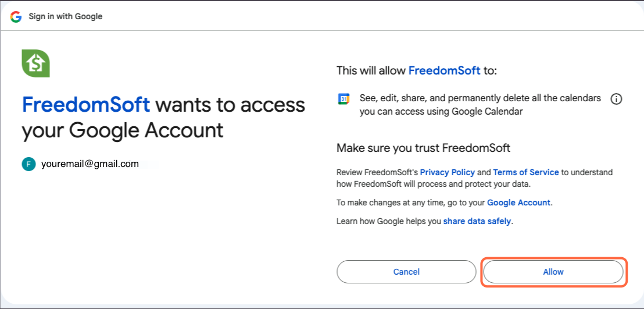Image resolution: width=644 pixels, height=309 pixels.
Task: Open the calendar permission info icon
Action: 616,99
